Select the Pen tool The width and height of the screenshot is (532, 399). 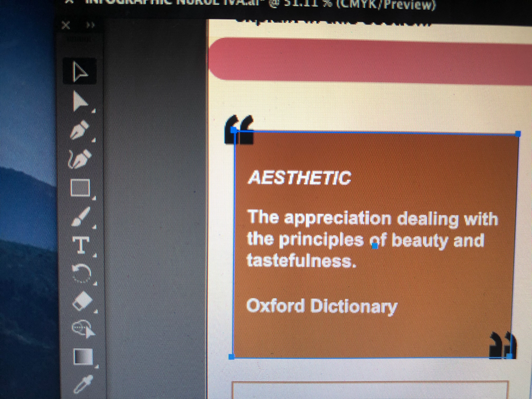80,130
